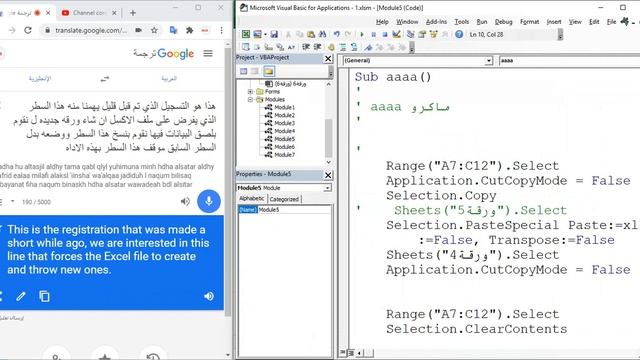Click the Reset (stop) icon

click(x=384, y=34)
